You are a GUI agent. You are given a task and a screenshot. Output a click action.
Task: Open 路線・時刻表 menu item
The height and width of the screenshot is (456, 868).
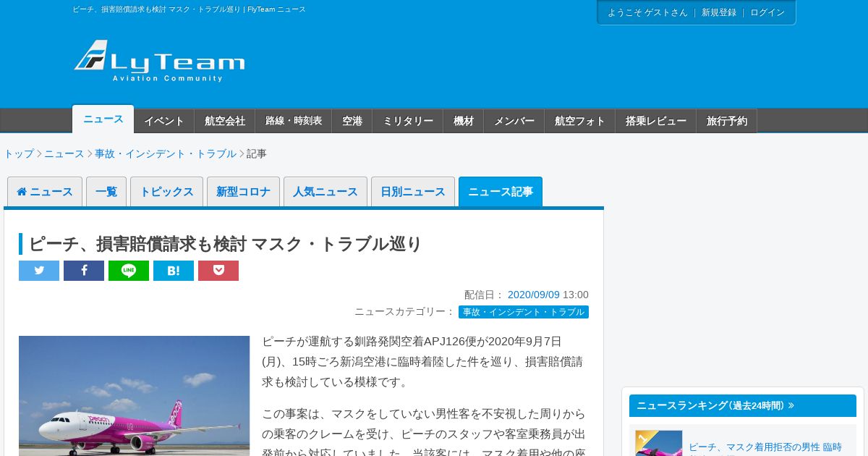(x=294, y=121)
